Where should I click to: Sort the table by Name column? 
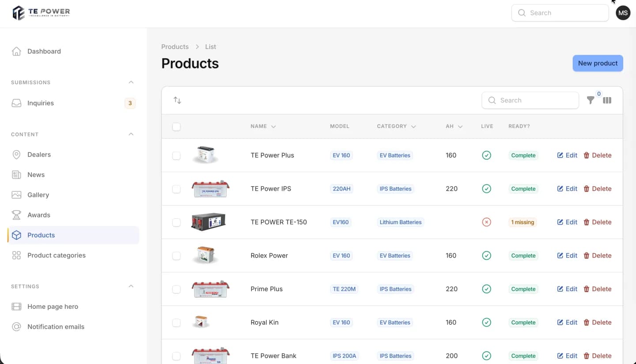tap(263, 126)
